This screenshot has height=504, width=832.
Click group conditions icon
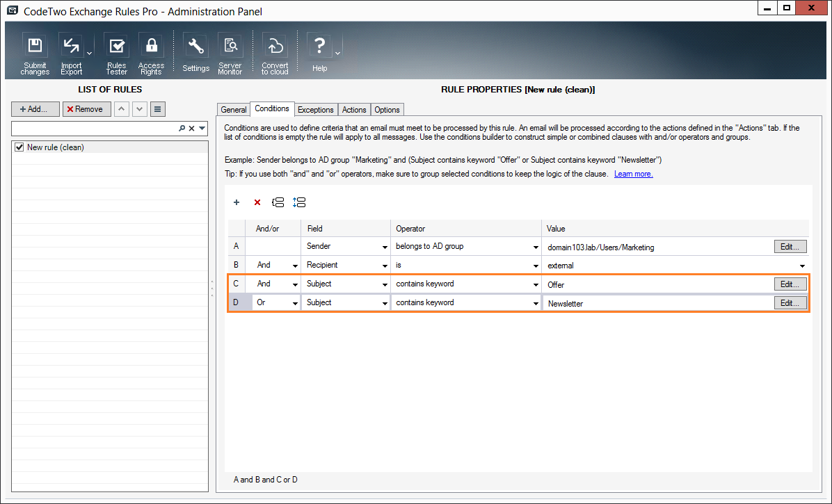tap(278, 202)
